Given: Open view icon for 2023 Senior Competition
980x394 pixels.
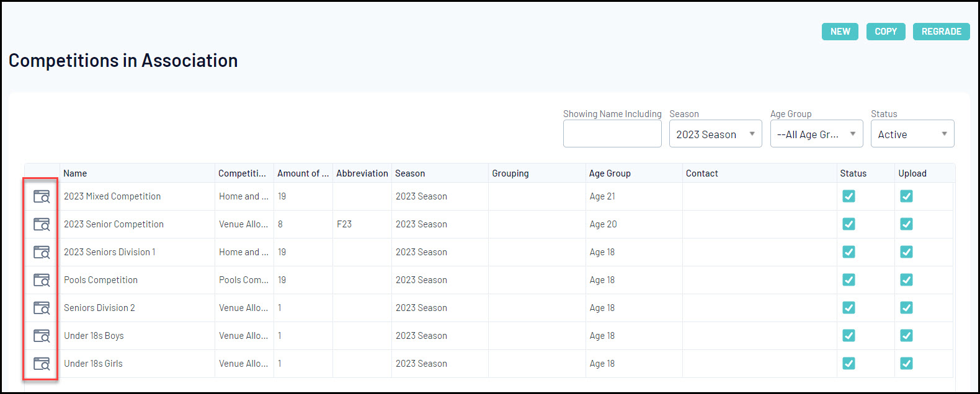Looking at the screenshot, I should click(x=42, y=225).
